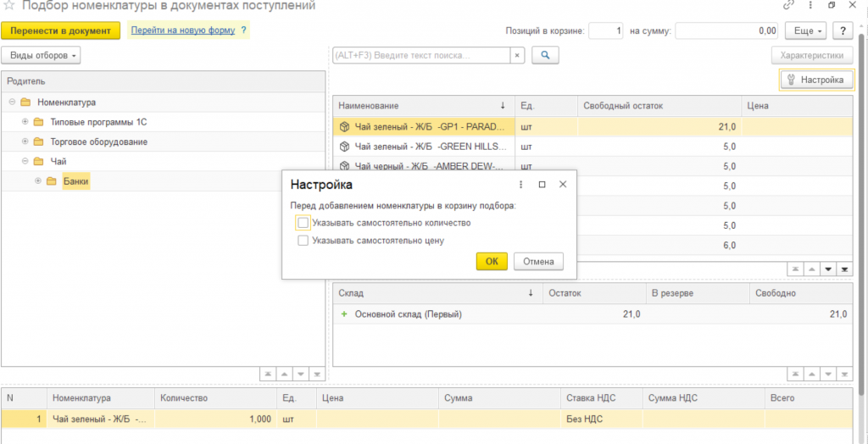Click the Цена header in the nomenclature list
868x444 pixels.
[797, 106]
